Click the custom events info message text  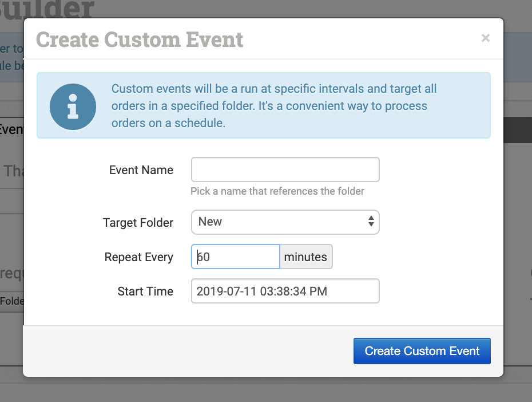(273, 106)
